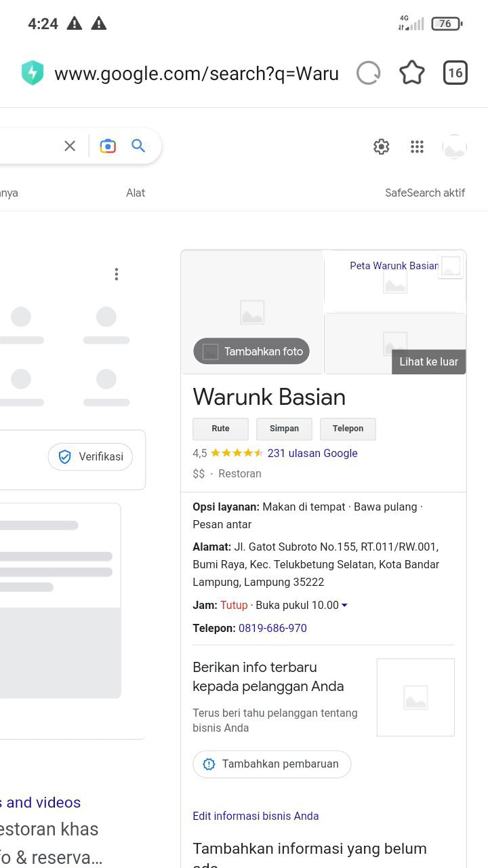Open the Alat tools menu
488x868 pixels.
tap(136, 193)
